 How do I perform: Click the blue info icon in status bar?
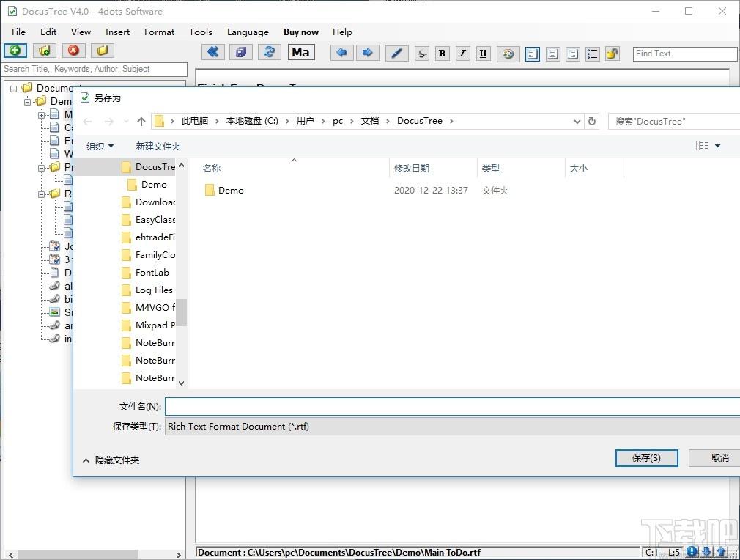(692, 551)
